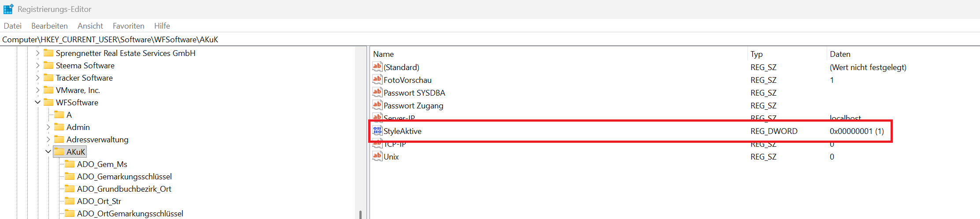Click the Unix string value icon
980x219 pixels.
click(x=377, y=156)
